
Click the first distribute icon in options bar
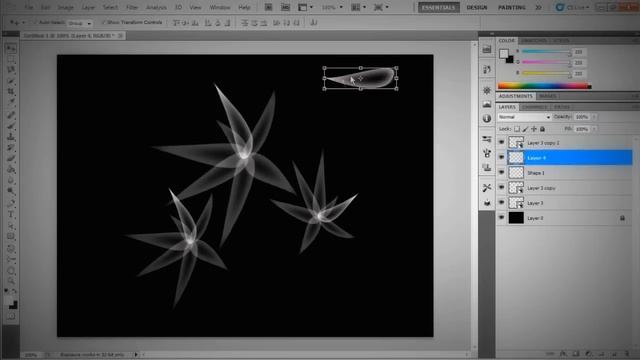[244, 23]
